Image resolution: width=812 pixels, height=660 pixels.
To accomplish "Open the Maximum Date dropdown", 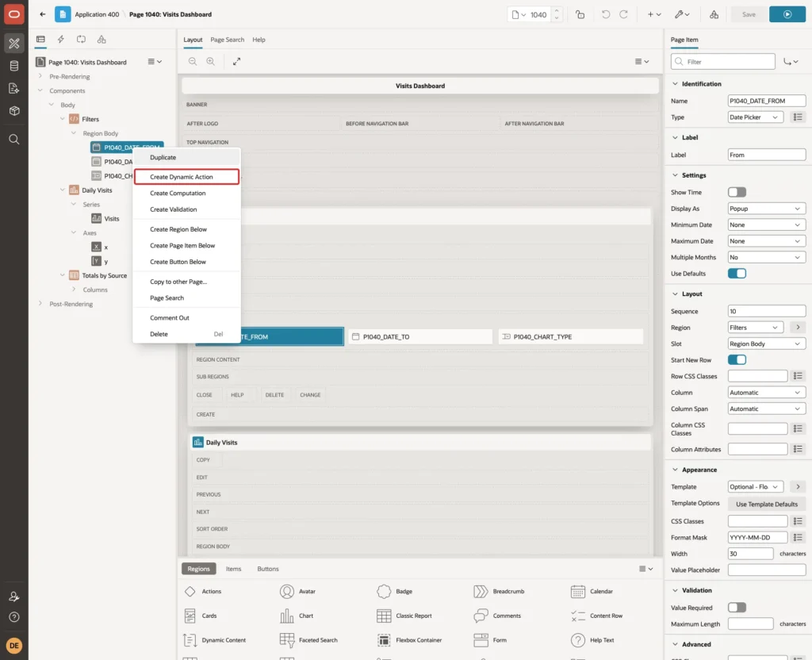I will point(767,241).
